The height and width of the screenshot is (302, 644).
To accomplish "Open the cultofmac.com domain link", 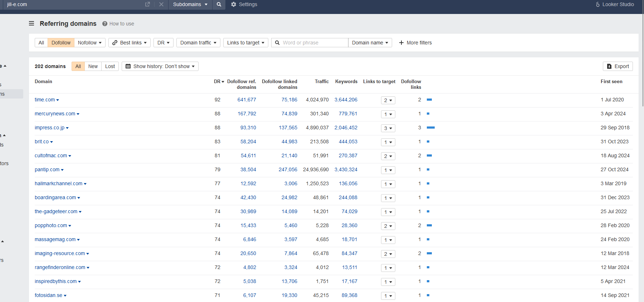I will (51, 155).
